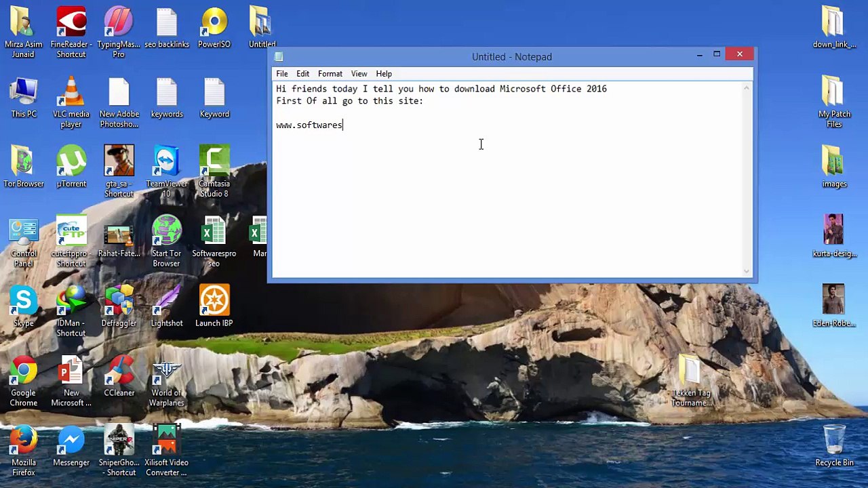Minimize the Notepad window
Viewport: 868px width, 488px height.
[x=700, y=55]
